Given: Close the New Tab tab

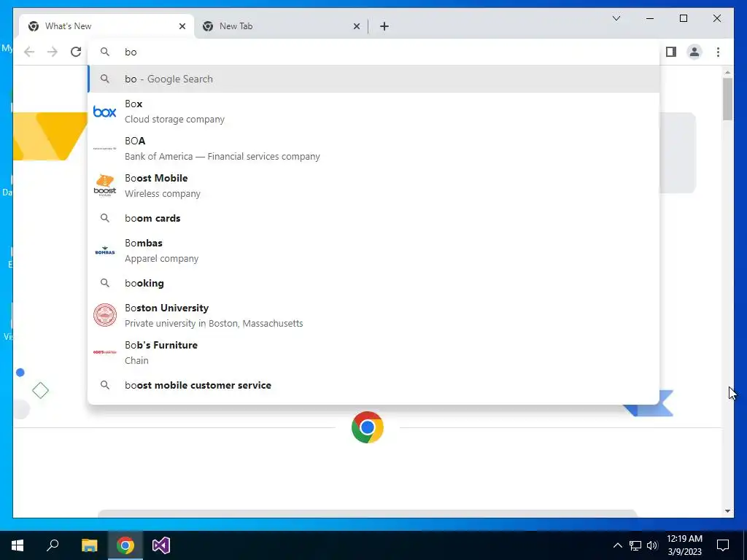Looking at the screenshot, I should (356, 26).
